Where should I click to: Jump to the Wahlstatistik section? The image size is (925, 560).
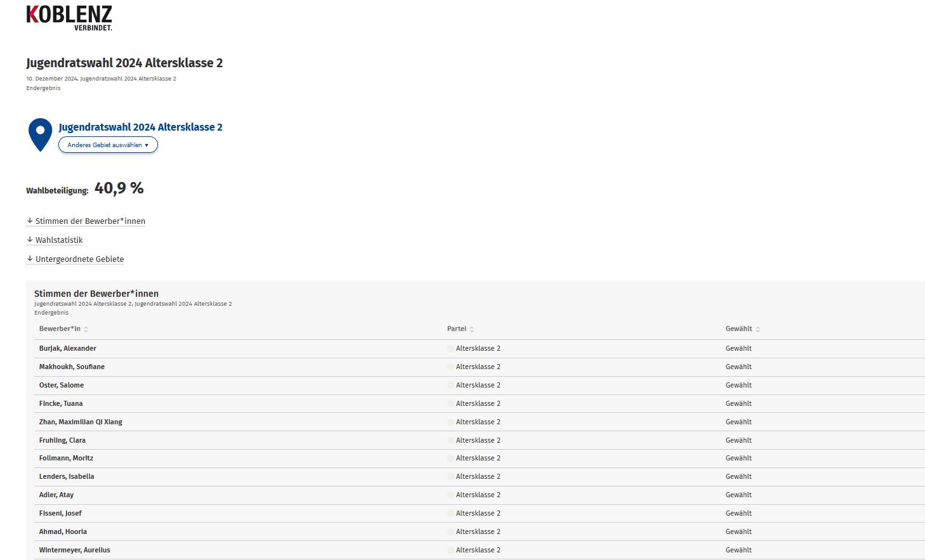pyautogui.click(x=59, y=240)
